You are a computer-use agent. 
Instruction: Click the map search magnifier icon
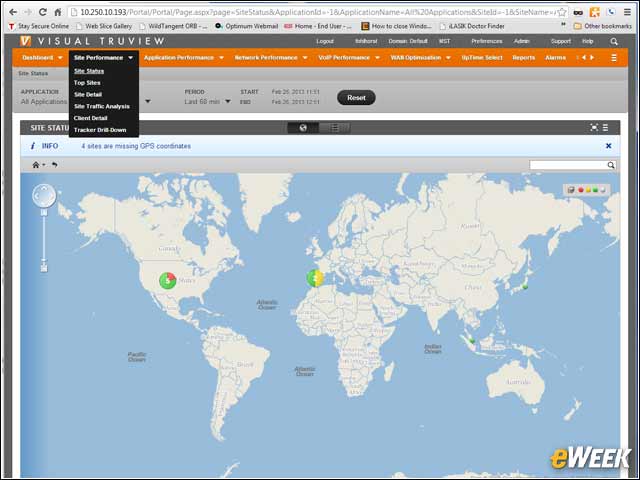(x=611, y=165)
